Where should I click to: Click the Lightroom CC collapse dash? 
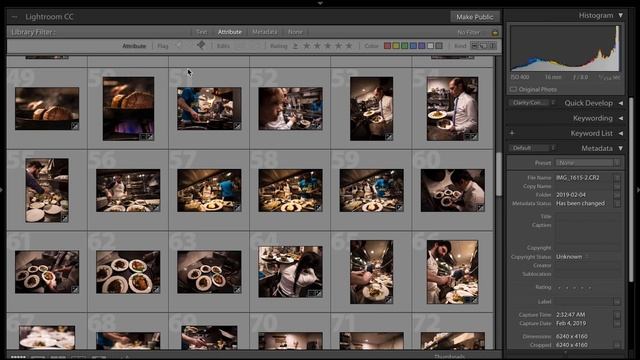[15, 17]
